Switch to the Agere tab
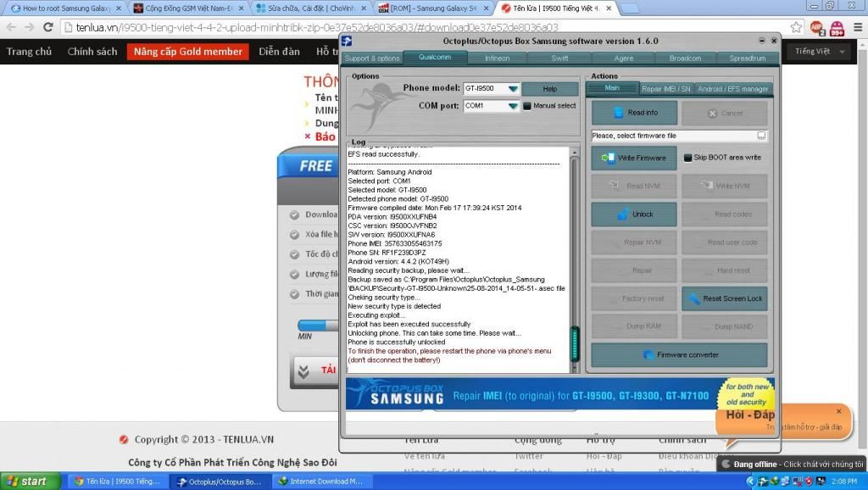Screen dimensions: 868x490 tap(623, 58)
